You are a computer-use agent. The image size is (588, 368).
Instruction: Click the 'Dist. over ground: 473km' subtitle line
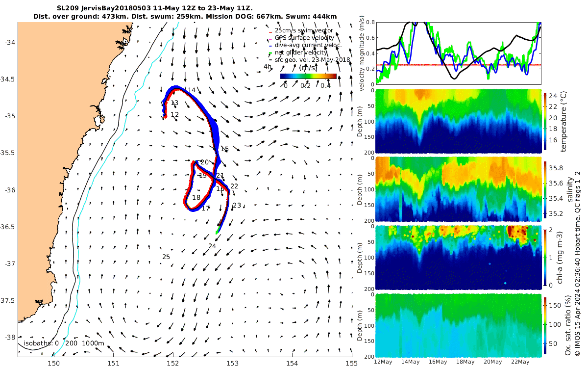185,17
